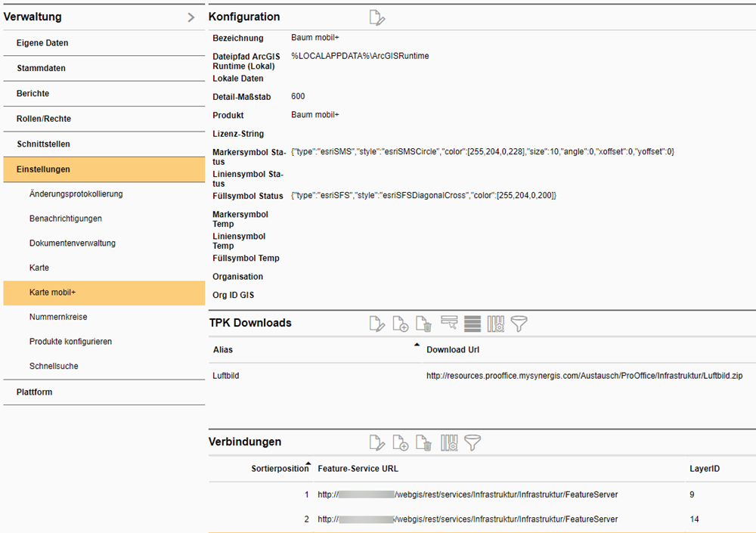This screenshot has width=756, height=533.
Task: Open the filter for Verbindungen
Action: [x=472, y=443]
